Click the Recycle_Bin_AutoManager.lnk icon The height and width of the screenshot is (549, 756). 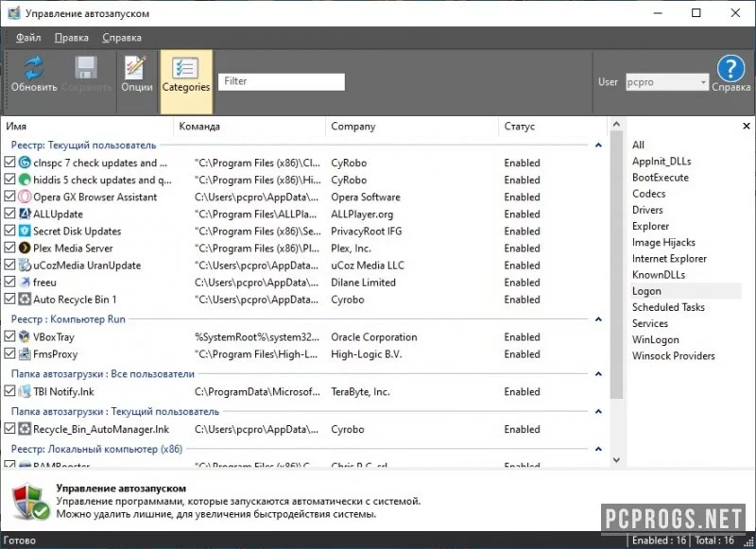click(25, 428)
